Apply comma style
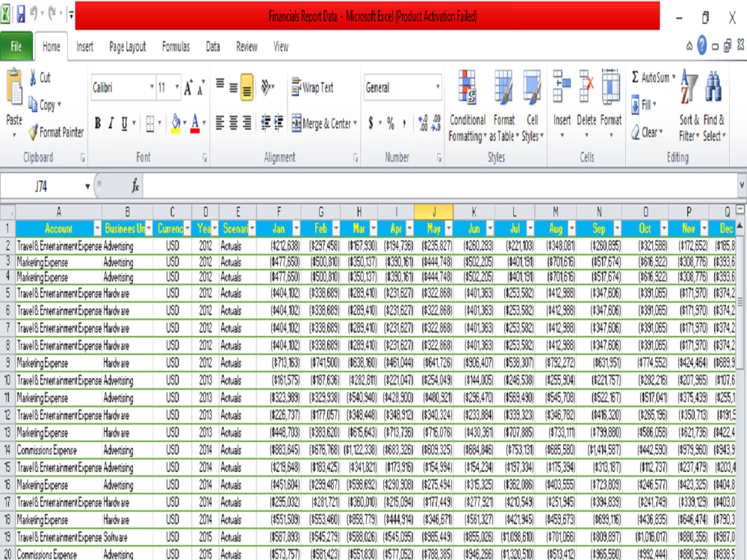This screenshot has height=560, width=747. click(x=404, y=123)
